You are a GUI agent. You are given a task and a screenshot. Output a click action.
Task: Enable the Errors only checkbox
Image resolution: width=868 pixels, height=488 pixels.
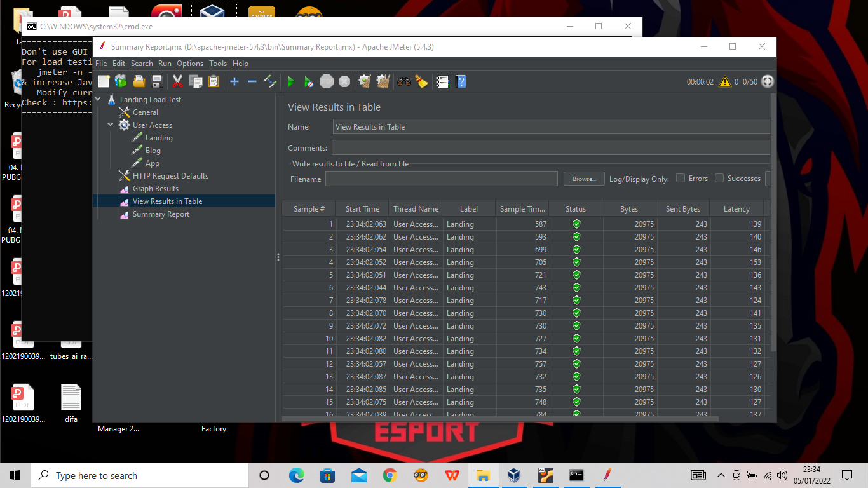[681, 179]
